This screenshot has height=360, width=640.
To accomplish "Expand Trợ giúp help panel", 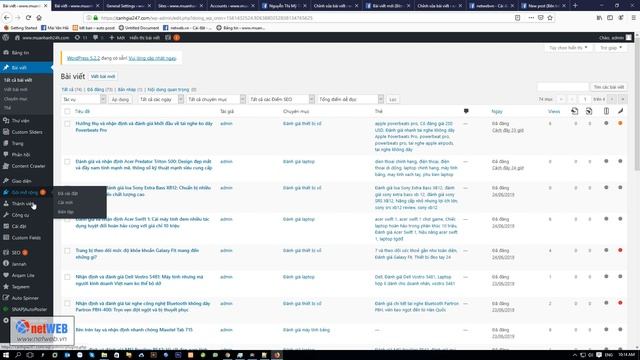I will [x=611, y=48].
